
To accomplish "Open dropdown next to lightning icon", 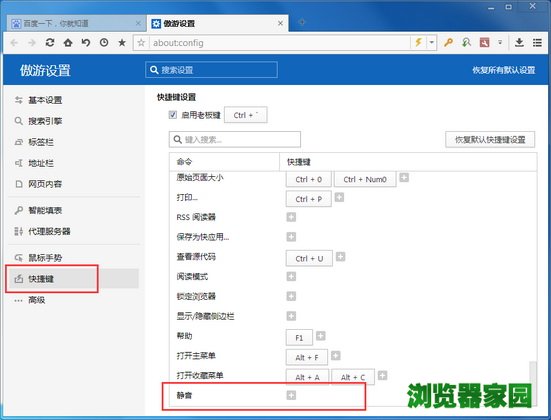I will pyautogui.click(x=432, y=43).
